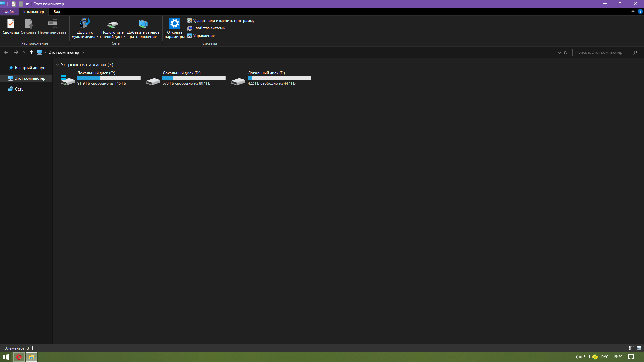Image resolution: width=644 pixels, height=362 pixels.
Task: Select Локальный диск (D:) drive
Action: point(185,78)
